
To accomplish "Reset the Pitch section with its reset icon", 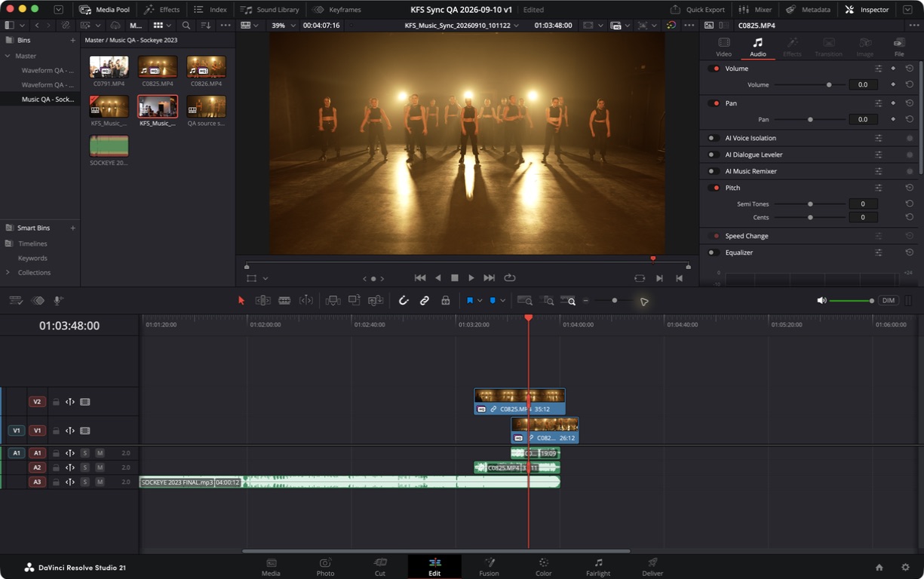I will [910, 188].
